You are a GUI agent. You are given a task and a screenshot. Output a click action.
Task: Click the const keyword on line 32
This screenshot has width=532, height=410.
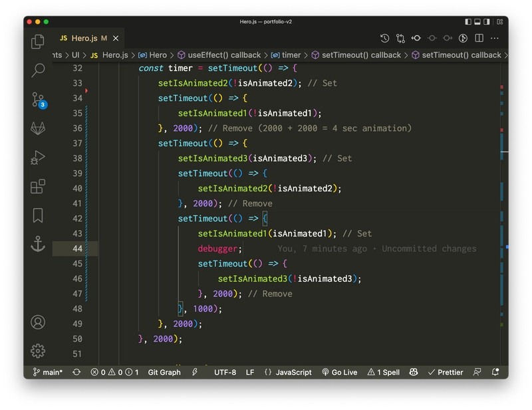click(x=151, y=68)
